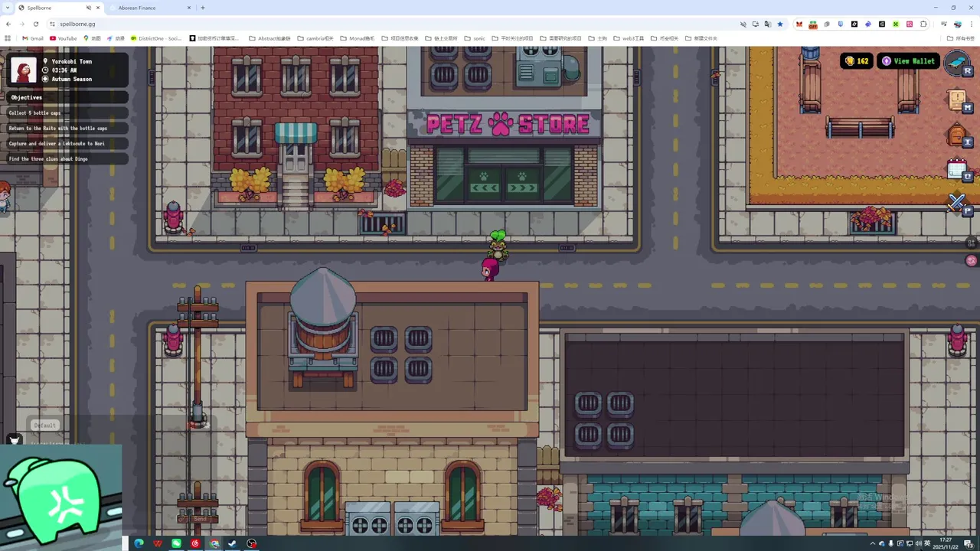Go back in browser history
The image size is (980, 551).
pos(8,24)
